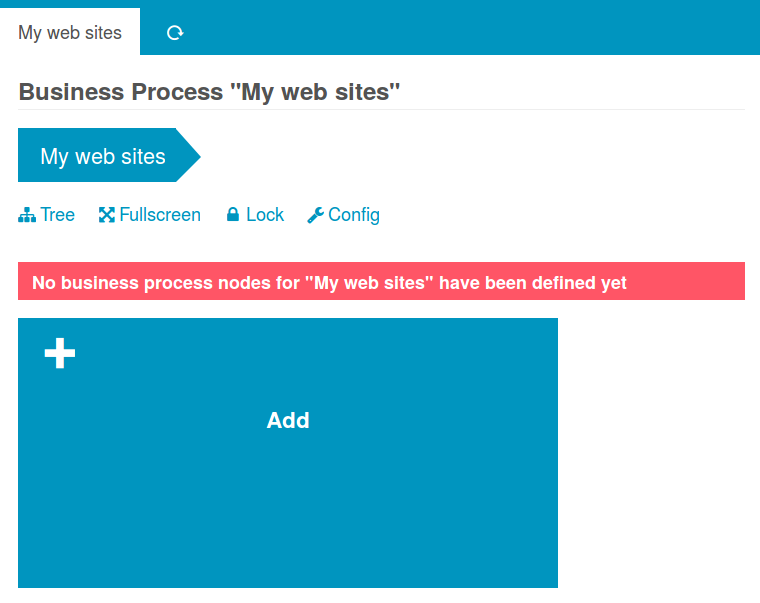Screen dimensions: 760x603
Task: Click the "Add" label on the blue tile
Action: click(x=288, y=421)
